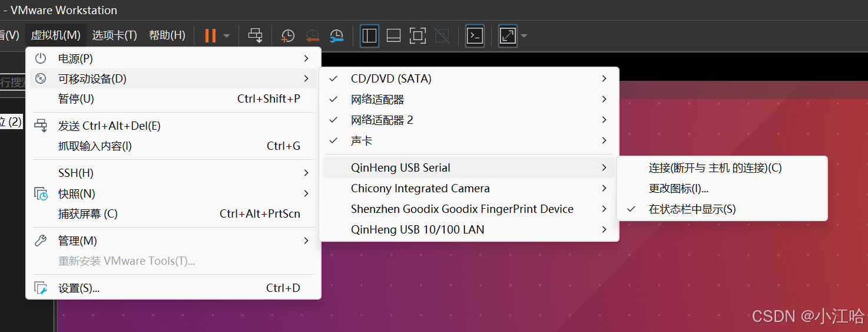Expand CD/DVD (SATA) submenu arrow
868x332 pixels.
click(x=604, y=78)
